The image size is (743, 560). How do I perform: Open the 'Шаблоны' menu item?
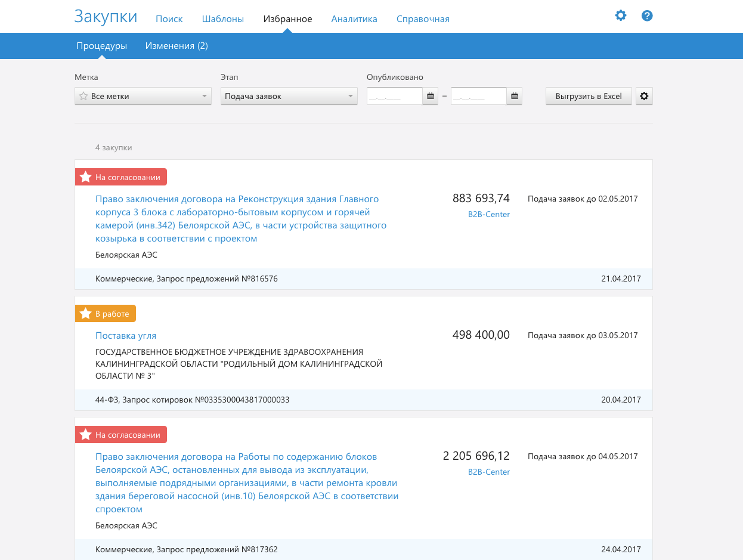(223, 19)
